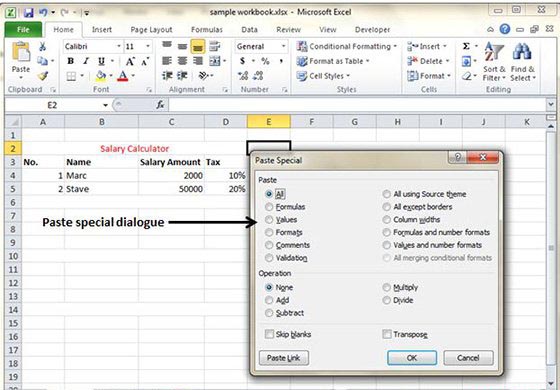560x390 pixels.
Task: Click the Cut scissors icon
Action: coord(42,46)
